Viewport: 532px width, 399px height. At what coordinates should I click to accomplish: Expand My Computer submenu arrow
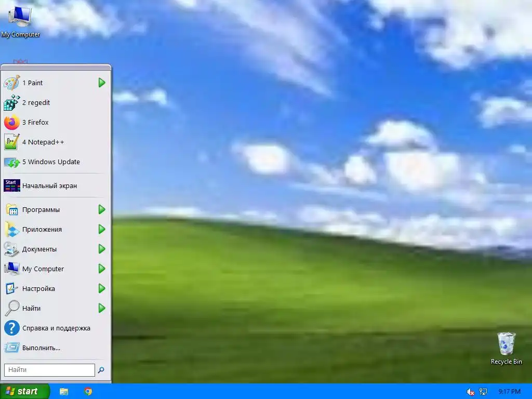pyautogui.click(x=102, y=269)
